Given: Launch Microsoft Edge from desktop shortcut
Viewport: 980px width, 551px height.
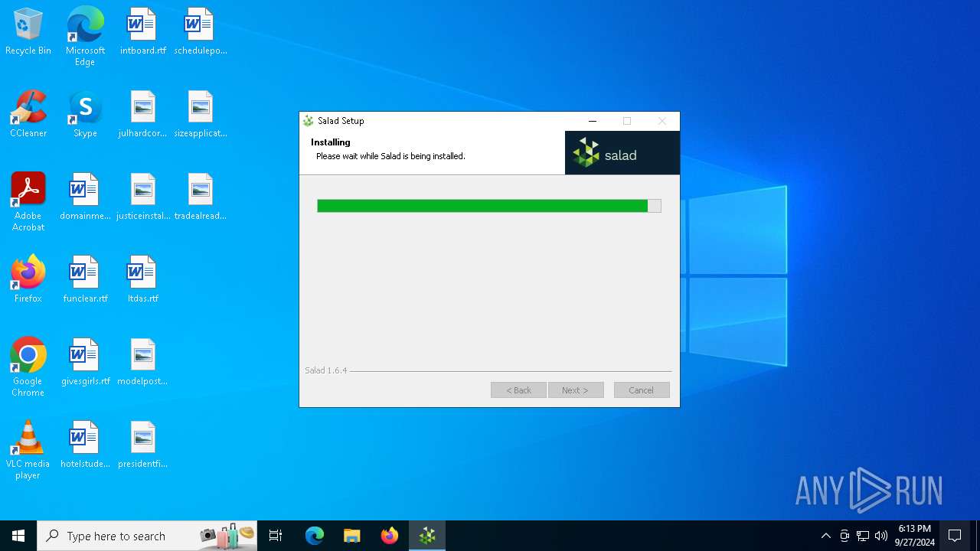Looking at the screenshot, I should pyautogui.click(x=85, y=36).
